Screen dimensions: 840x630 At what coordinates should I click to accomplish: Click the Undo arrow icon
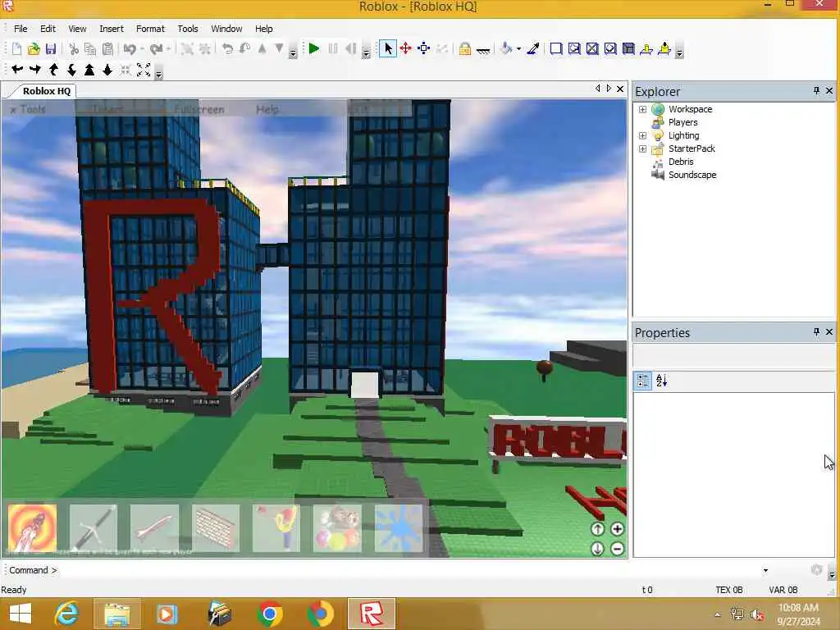[x=130, y=48]
